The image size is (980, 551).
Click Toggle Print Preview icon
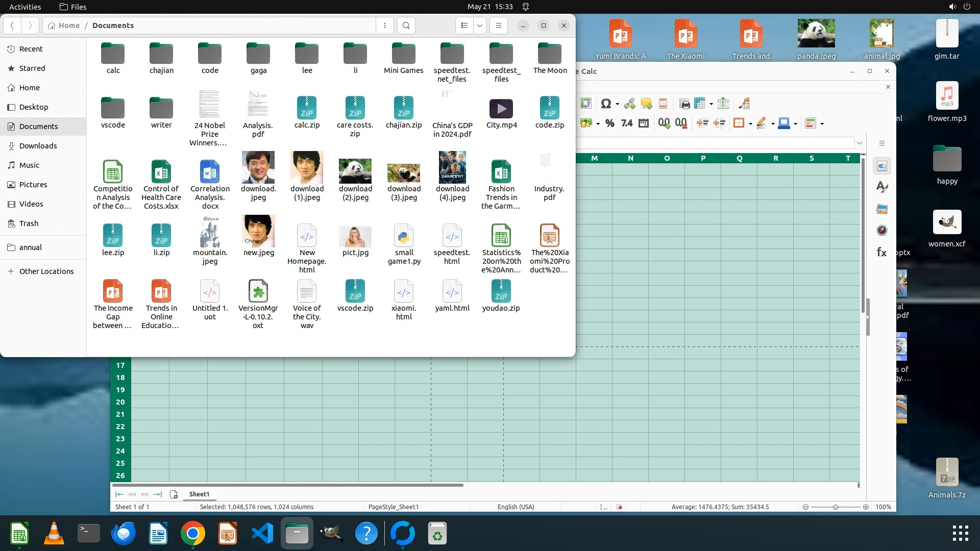tap(684, 104)
